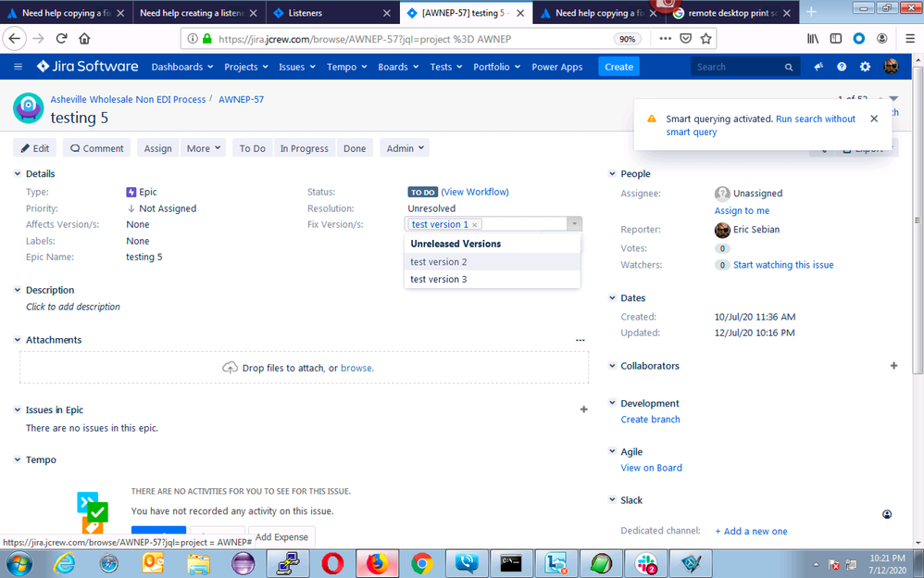Select test version 2 from the list
Image resolution: width=924 pixels, height=578 pixels.
pos(492,262)
